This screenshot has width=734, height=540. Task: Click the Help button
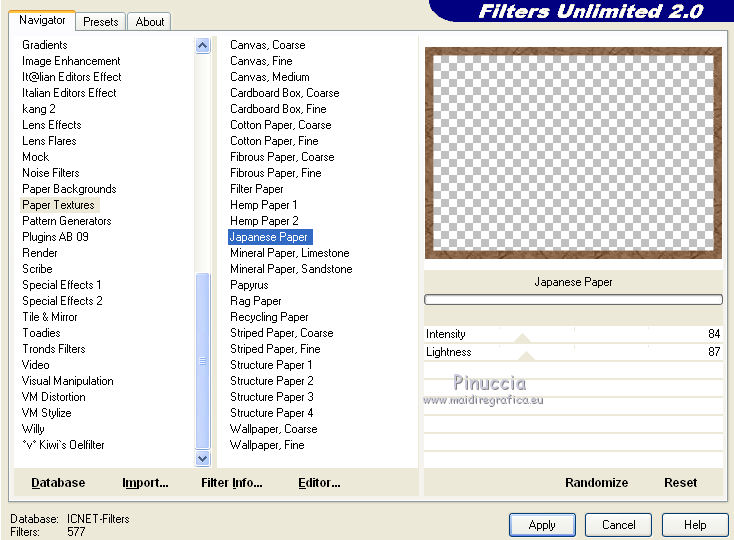pyautogui.click(x=695, y=525)
